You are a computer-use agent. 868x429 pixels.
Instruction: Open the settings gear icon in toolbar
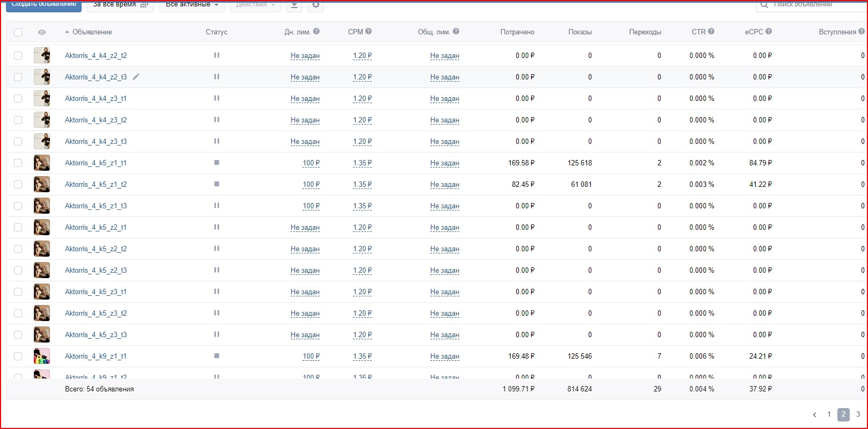[316, 5]
